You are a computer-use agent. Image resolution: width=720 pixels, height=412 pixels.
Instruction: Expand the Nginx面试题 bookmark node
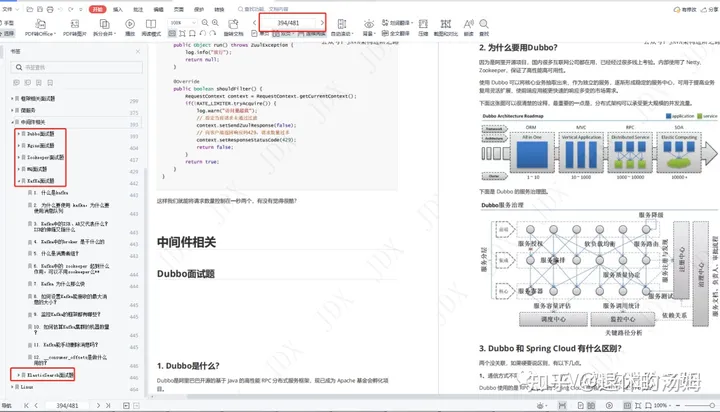tap(18, 146)
